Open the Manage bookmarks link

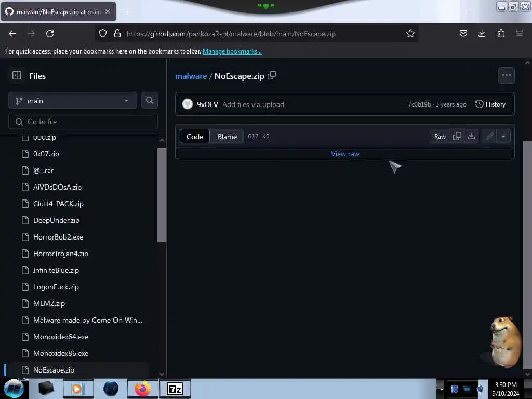click(x=232, y=51)
